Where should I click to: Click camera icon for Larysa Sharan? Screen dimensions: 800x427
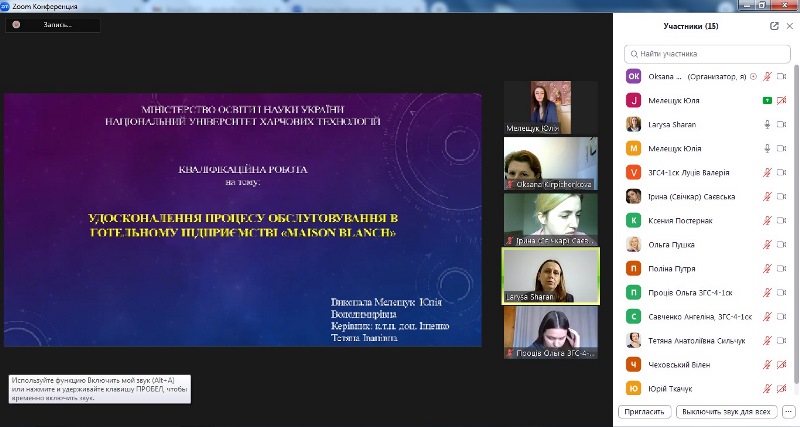781,124
